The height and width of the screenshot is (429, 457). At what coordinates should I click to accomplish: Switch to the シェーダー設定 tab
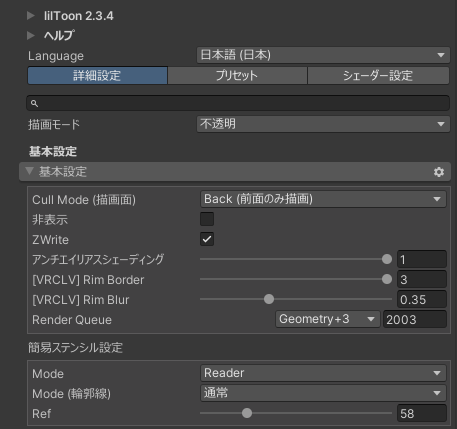pos(378,75)
